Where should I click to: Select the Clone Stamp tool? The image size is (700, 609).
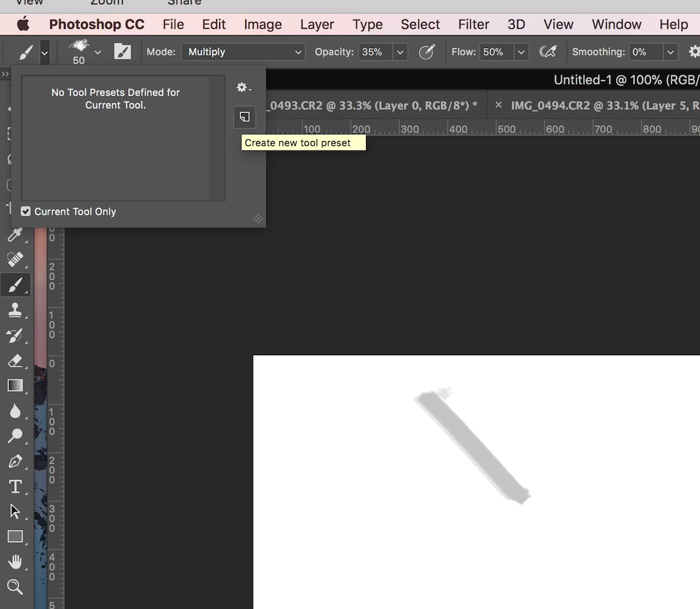pyautogui.click(x=15, y=310)
